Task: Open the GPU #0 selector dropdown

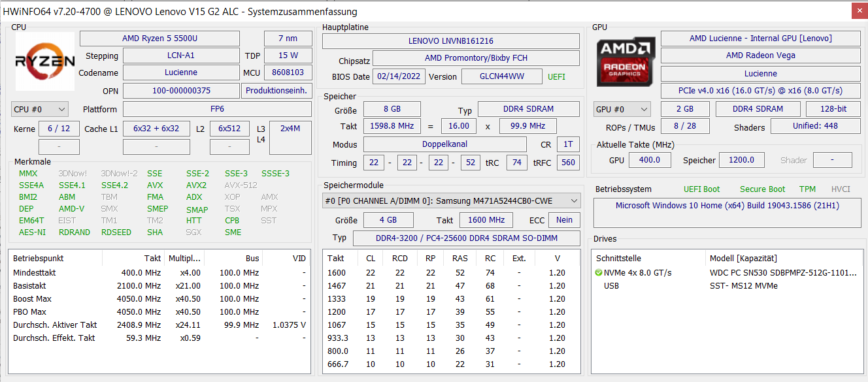Action: tap(622, 109)
